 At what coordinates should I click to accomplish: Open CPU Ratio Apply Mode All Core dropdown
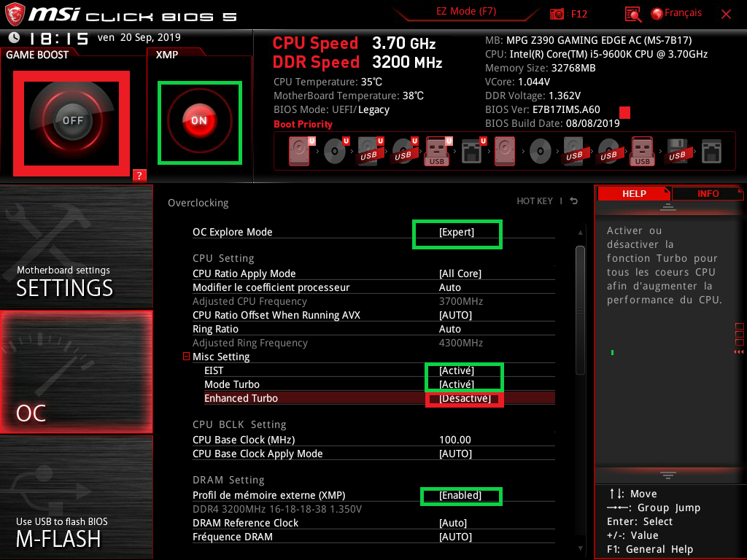[460, 273]
